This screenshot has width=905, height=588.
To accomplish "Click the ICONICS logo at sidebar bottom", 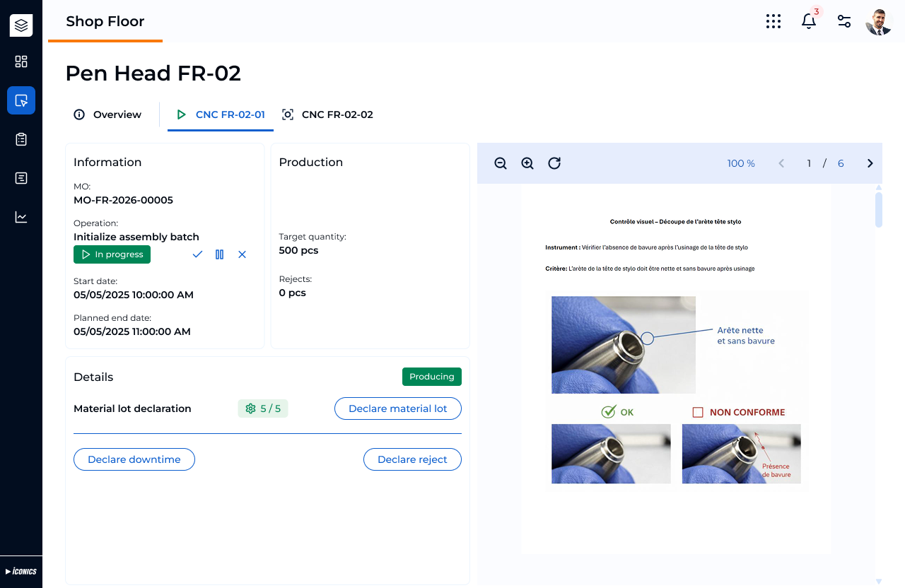I will [x=21, y=571].
